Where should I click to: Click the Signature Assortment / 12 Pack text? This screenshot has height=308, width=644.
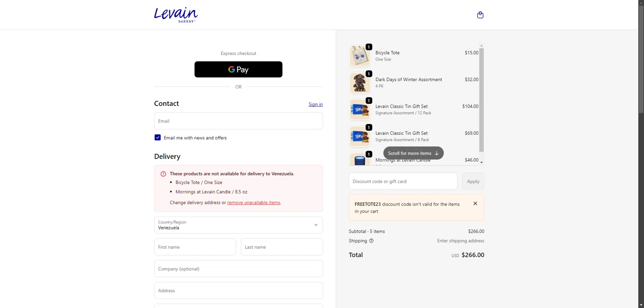(x=403, y=113)
